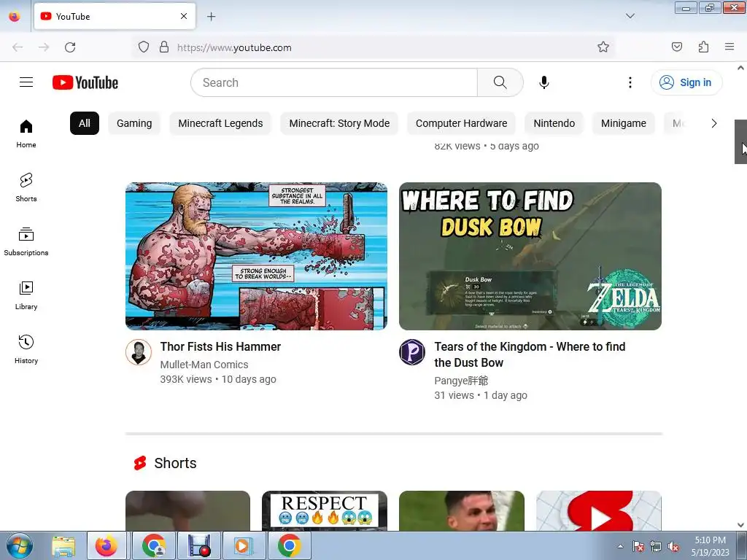Click scrollbar down arrow
Screen dimensions: 747x560
tap(740, 525)
